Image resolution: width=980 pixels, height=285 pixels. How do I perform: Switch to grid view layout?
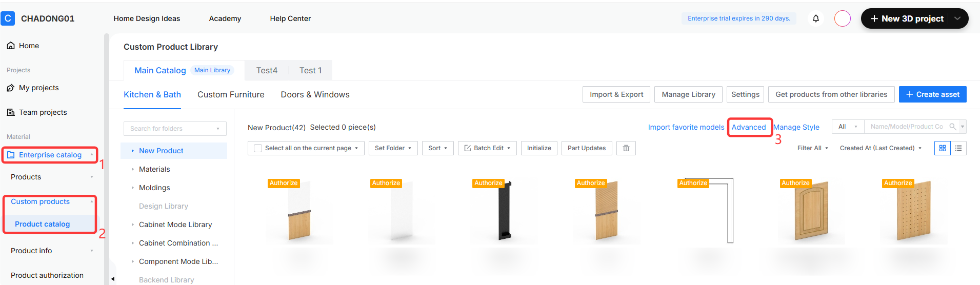pyautogui.click(x=942, y=148)
